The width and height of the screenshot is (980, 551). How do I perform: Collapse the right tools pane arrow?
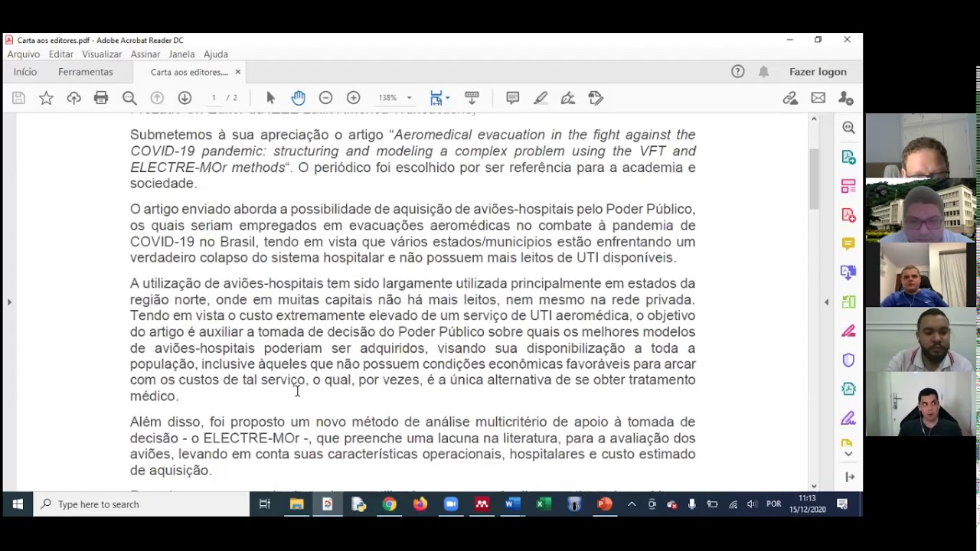pos(826,302)
